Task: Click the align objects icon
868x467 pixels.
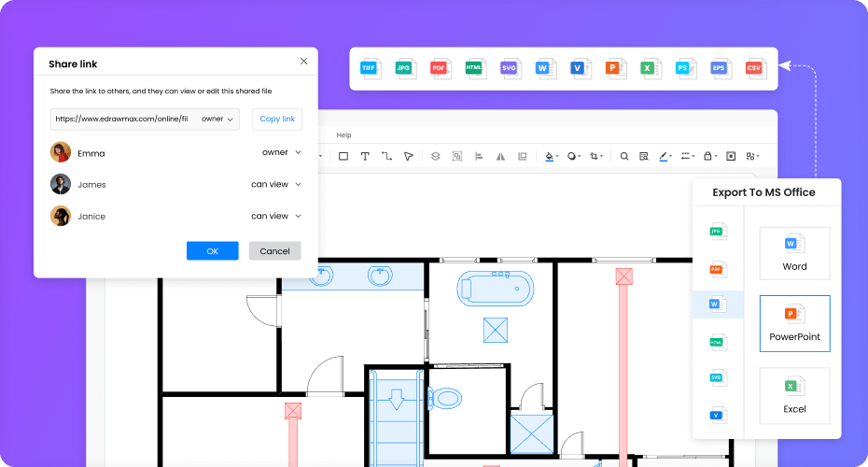Action: (479, 156)
